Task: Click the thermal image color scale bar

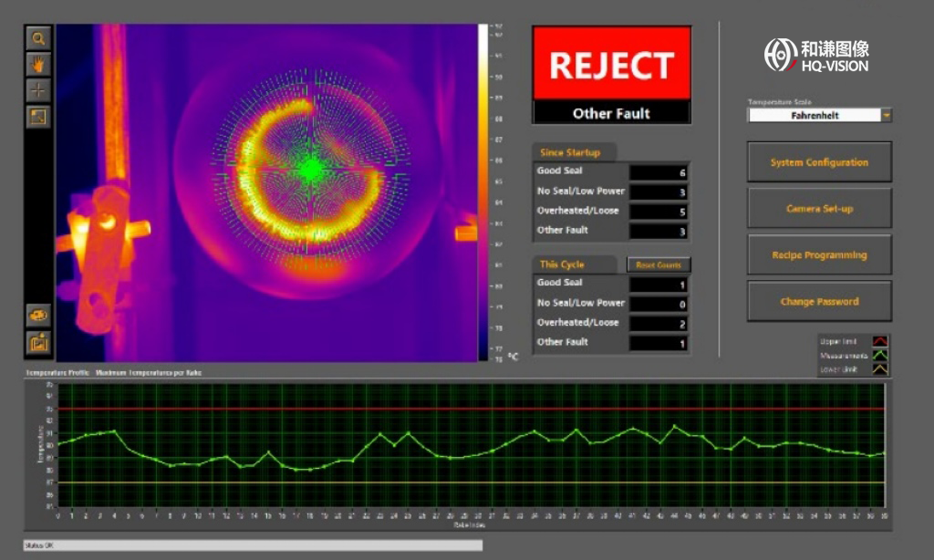Action: [483, 192]
